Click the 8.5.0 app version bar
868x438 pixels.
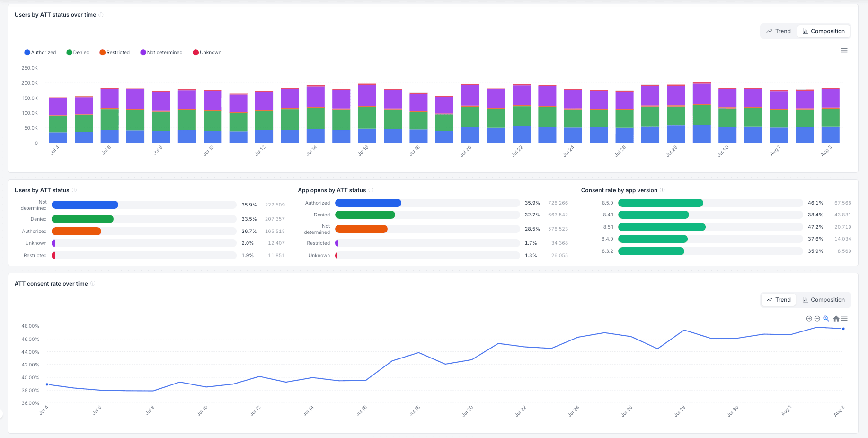tap(661, 203)
